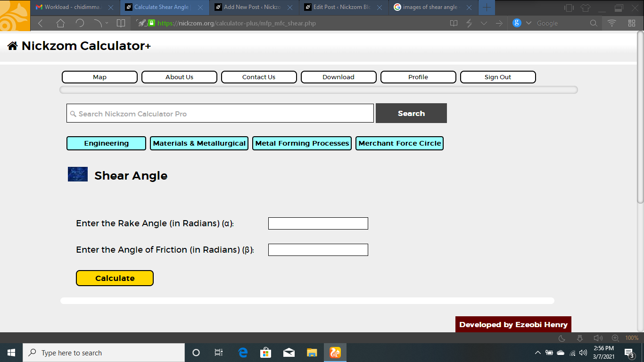Toggle reader mode icon in address bar

tap(454, 23)
